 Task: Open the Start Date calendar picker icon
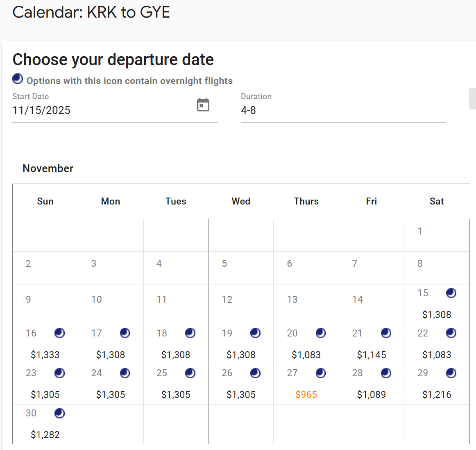point(203,105)
